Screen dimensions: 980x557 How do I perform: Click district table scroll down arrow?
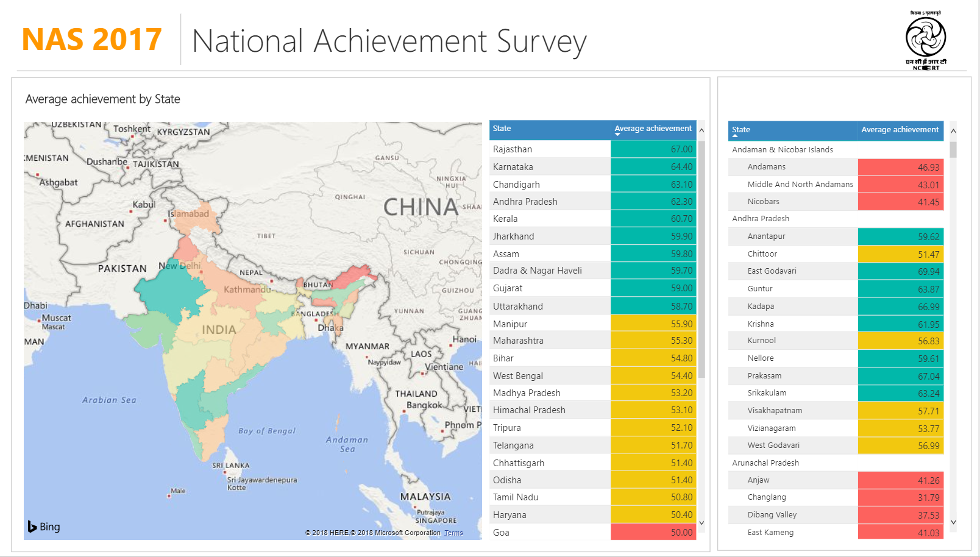coord(953,522)
